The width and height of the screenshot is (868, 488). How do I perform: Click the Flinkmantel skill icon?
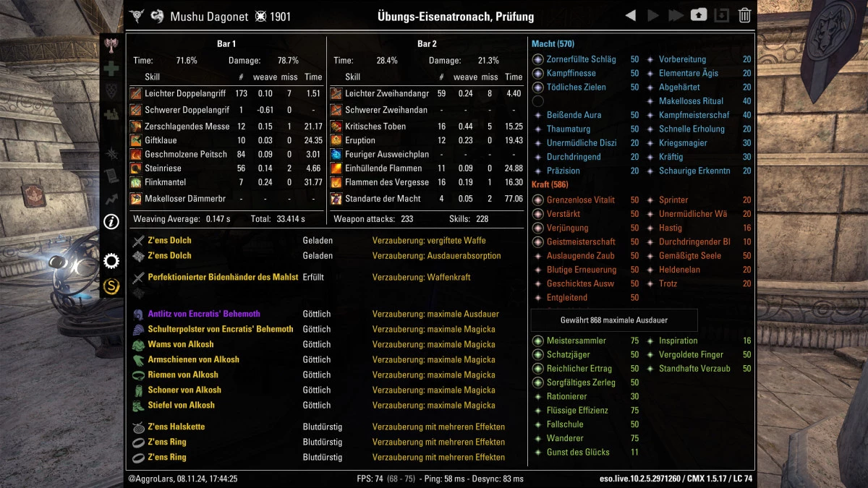135,182
